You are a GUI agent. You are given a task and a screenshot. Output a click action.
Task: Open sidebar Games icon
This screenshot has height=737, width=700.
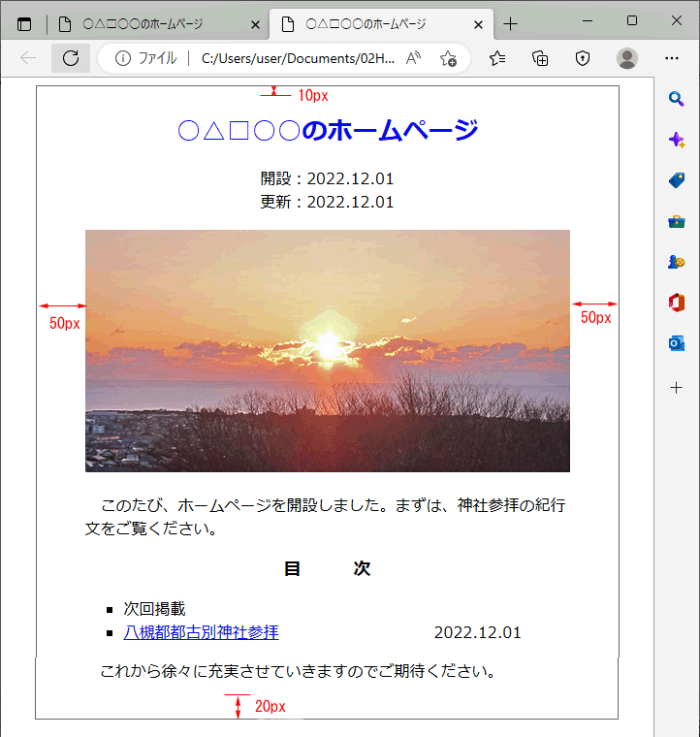676,262
